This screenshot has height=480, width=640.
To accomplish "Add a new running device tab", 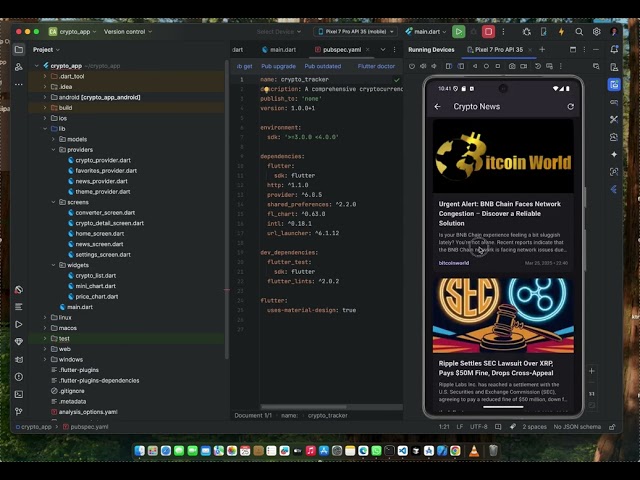I will pos(542,49).
